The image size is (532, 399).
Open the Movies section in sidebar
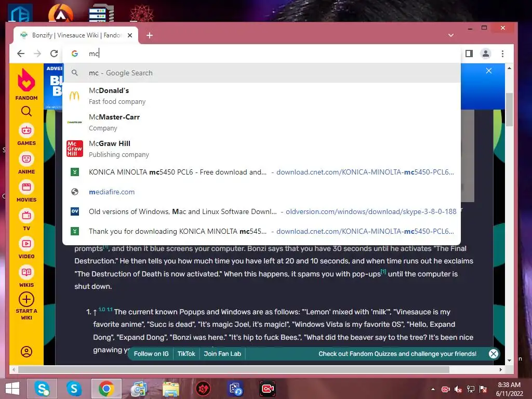pyautogui.click(x=26, y=191)
